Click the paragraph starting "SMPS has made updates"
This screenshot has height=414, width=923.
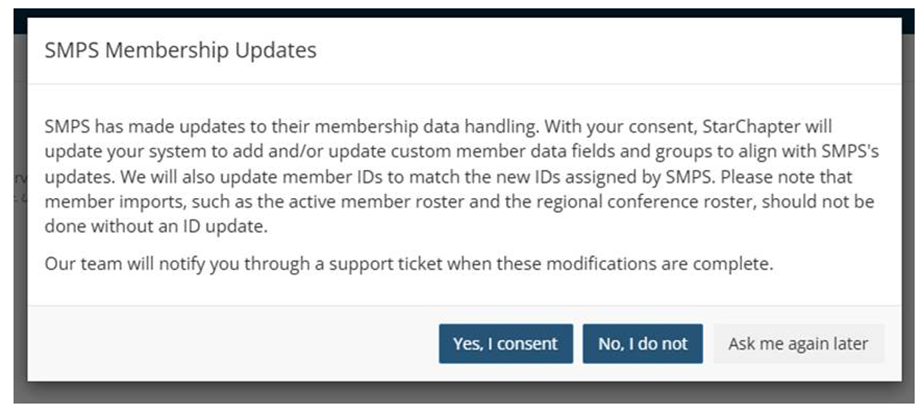(462, 177)
